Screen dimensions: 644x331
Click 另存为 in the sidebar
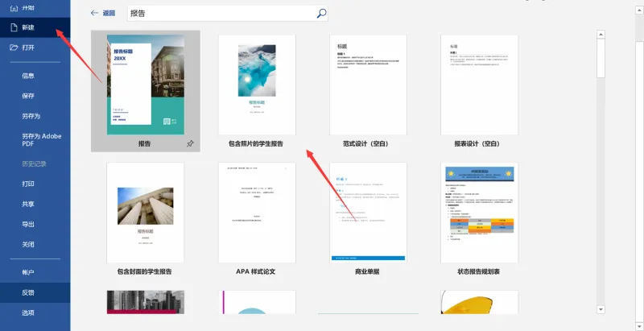[31, 116]
